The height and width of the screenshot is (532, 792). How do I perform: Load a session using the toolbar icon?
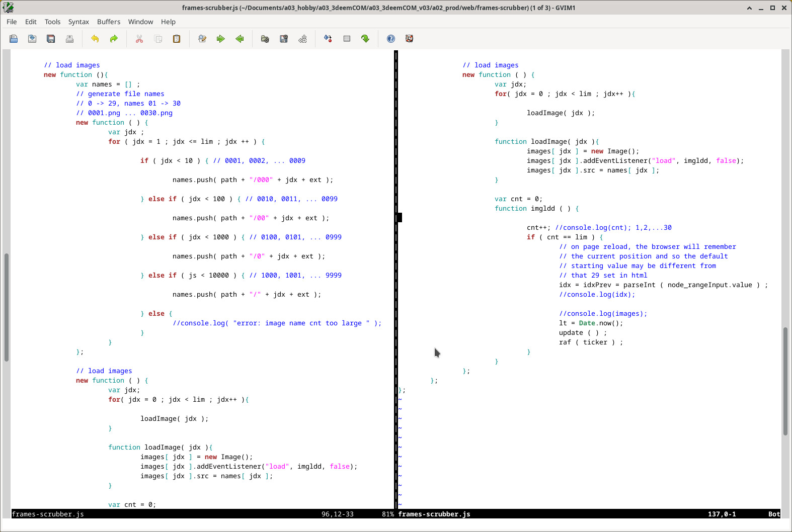click(265, 39)
